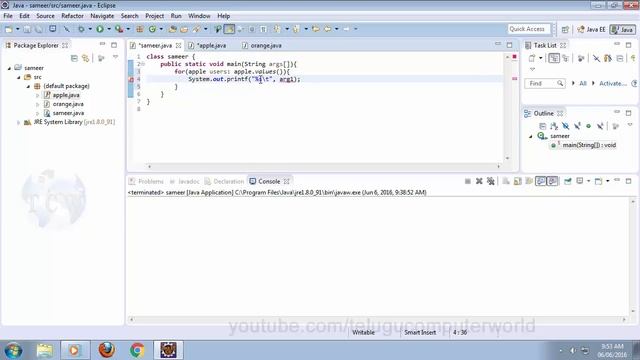The height and width of the screenshot is (360, 640).
Task: Collapse the sameer project node
Action: tap(9, 68)
